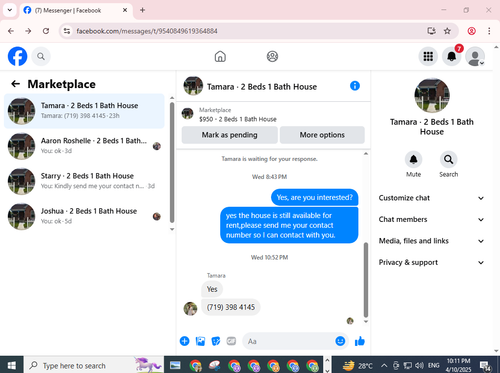
Task: Click the page scroll-down arrow at right edge
Action: [496, 351]
